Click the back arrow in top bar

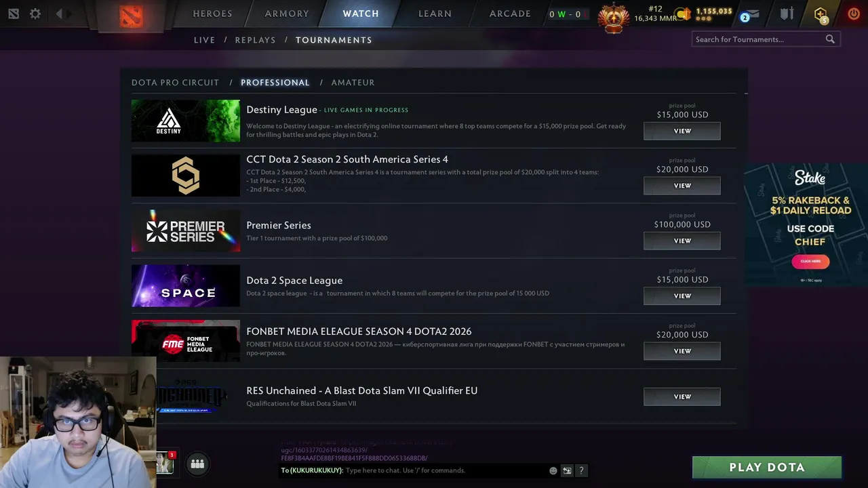pos(59,14)
